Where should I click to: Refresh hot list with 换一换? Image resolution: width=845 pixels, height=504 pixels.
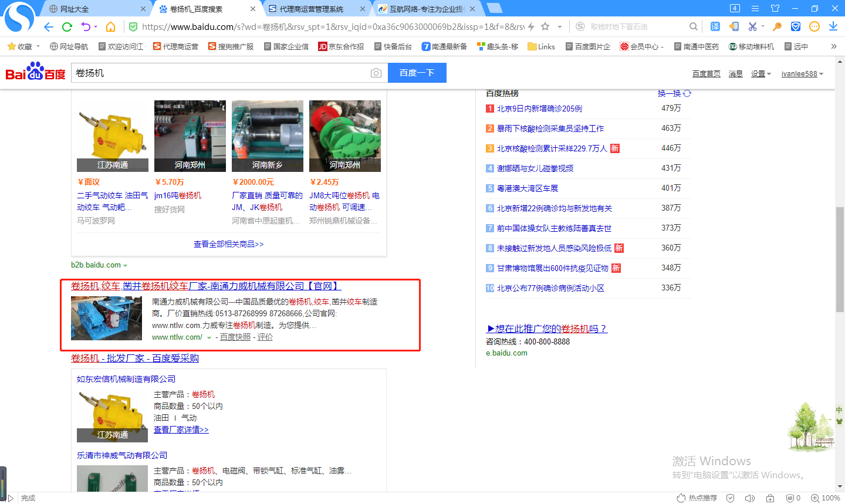(674, 93)
